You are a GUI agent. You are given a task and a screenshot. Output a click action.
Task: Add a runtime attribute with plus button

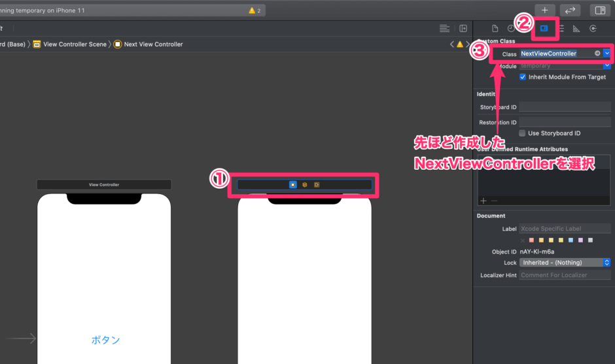click(x=483, y=201)
